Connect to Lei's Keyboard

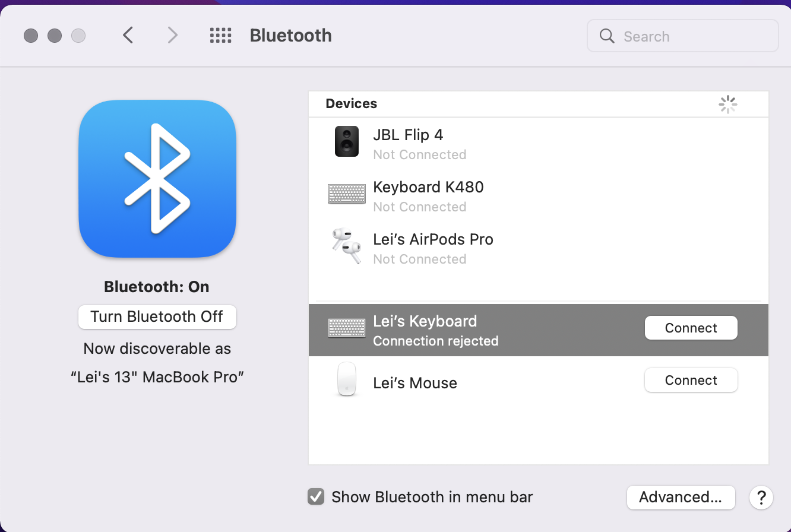(691, 328)
